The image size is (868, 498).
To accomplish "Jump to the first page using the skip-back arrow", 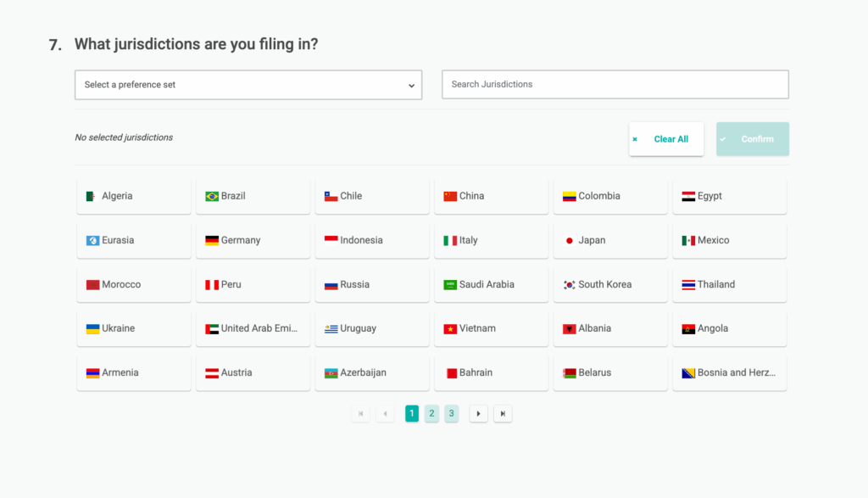I will (x=360, y=413).
